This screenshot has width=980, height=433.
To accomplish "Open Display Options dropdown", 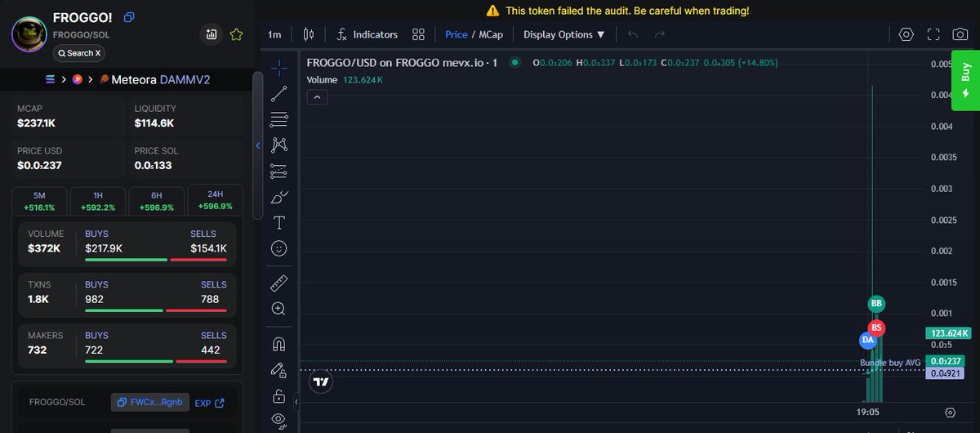I will click(564, 34).
